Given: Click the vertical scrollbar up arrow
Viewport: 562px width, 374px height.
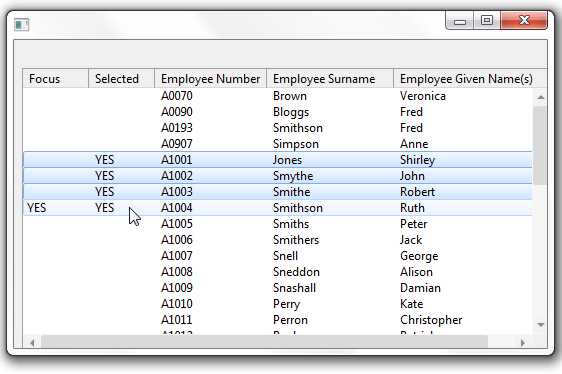Looking at the screenshot, I should (541, 97).
